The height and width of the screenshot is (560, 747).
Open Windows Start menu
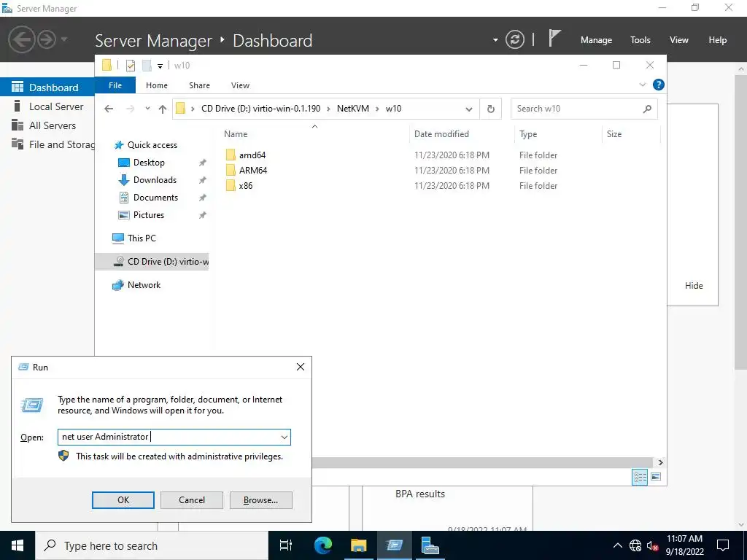tap(18, 545)
